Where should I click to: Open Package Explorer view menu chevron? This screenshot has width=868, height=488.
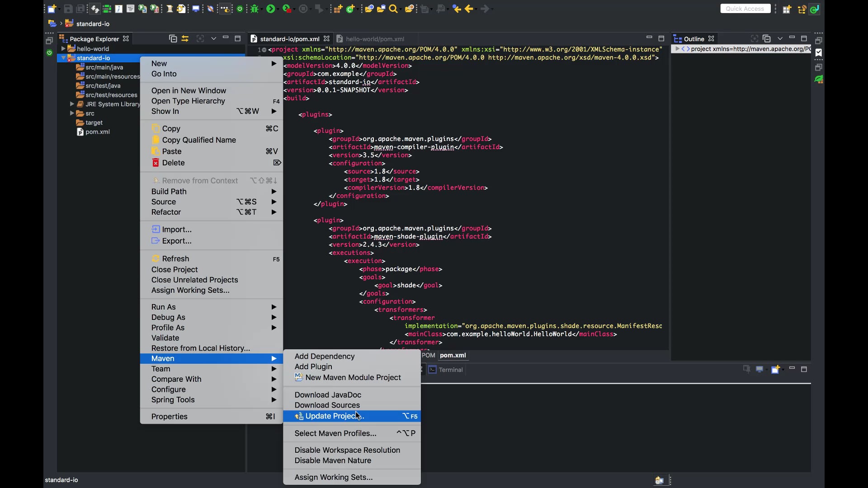[214, 39]
